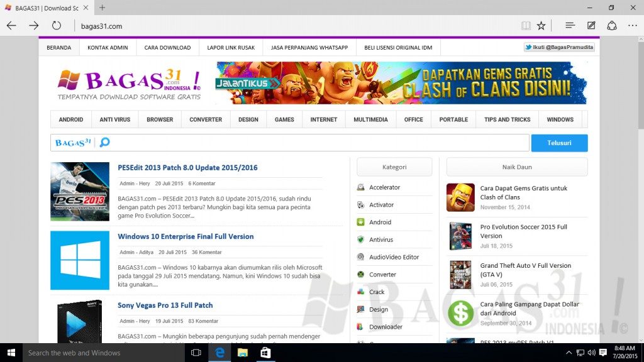Select the MULTIMEDIA category tab
The width and height of the screenshot is (644, 362).
(x=370, y=119)
